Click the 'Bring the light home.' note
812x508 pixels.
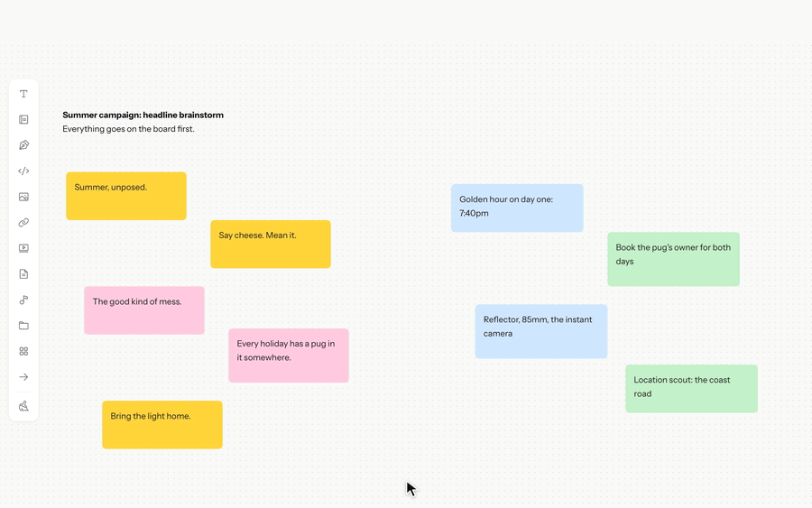tap(162, 425)
